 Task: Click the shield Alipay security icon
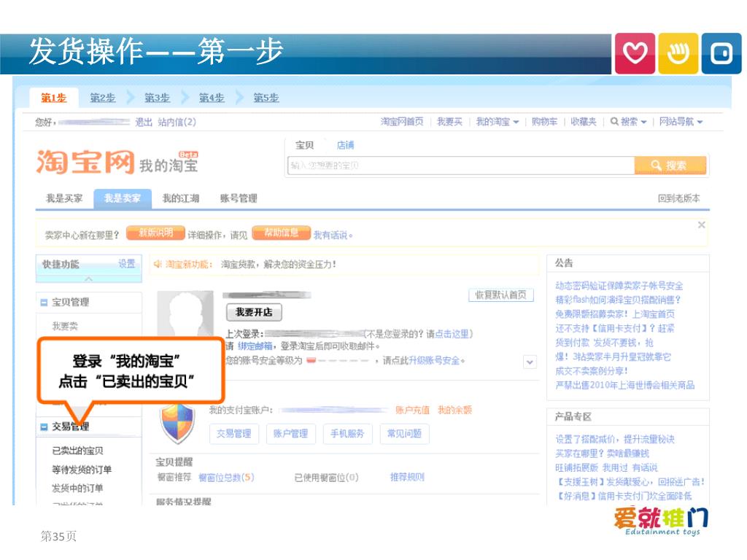177,423
